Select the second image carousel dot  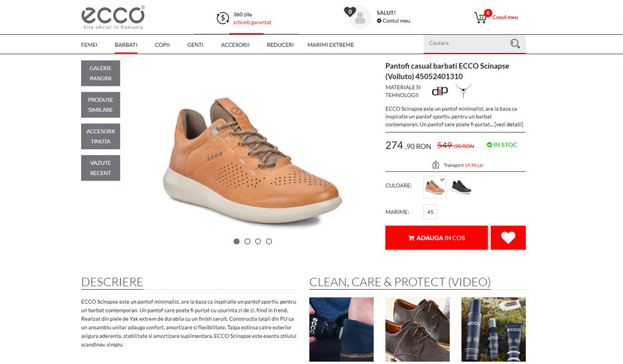[x=247, y=242]
